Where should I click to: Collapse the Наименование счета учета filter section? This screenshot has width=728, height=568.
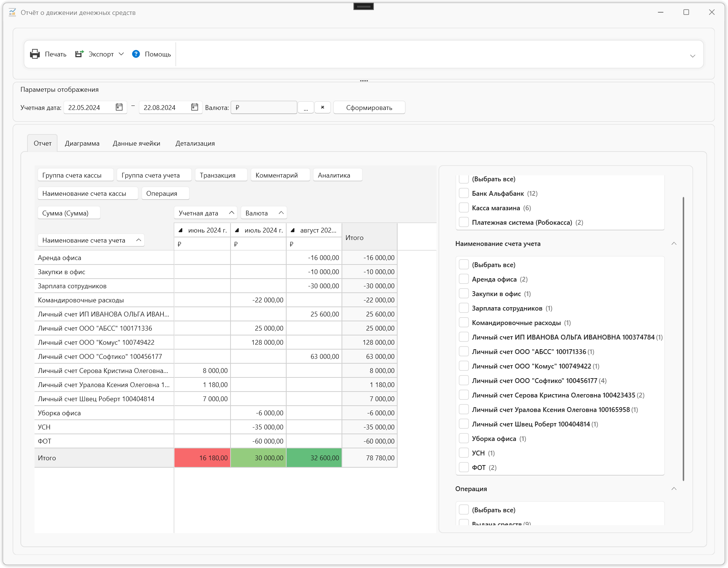[x=674, y=244]
